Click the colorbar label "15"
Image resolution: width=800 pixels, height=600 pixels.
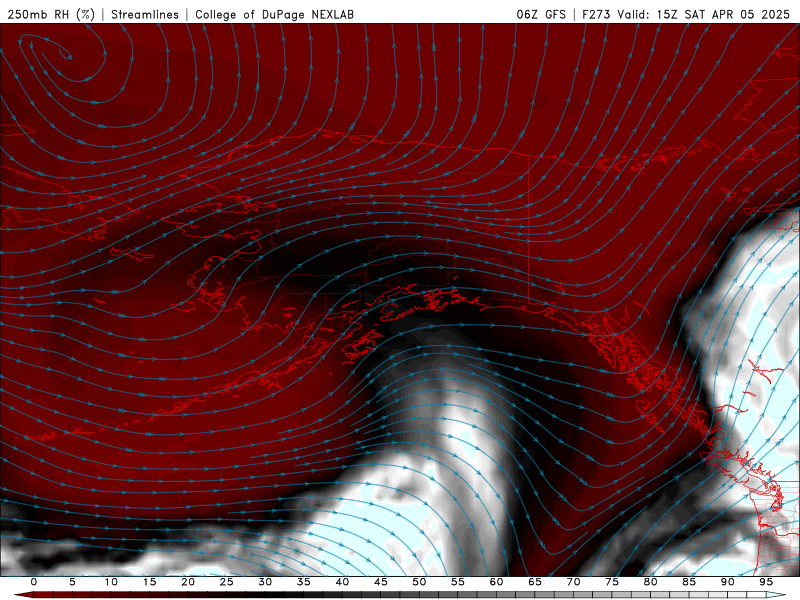pyautogui.click(x=149, y=582)
